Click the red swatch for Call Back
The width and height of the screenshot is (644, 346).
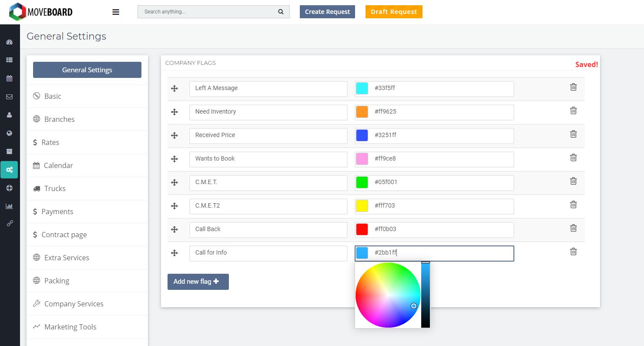[362, 229]
